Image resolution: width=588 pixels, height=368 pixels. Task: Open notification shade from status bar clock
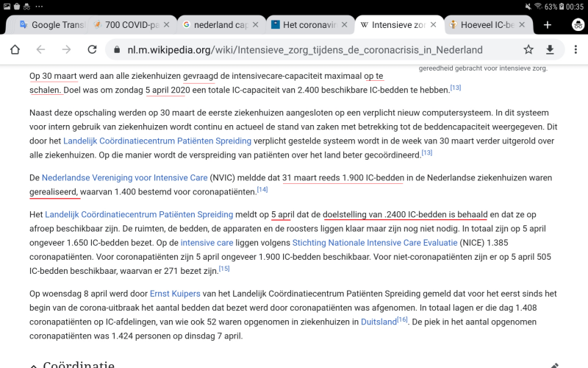click(x=575, y=7)
